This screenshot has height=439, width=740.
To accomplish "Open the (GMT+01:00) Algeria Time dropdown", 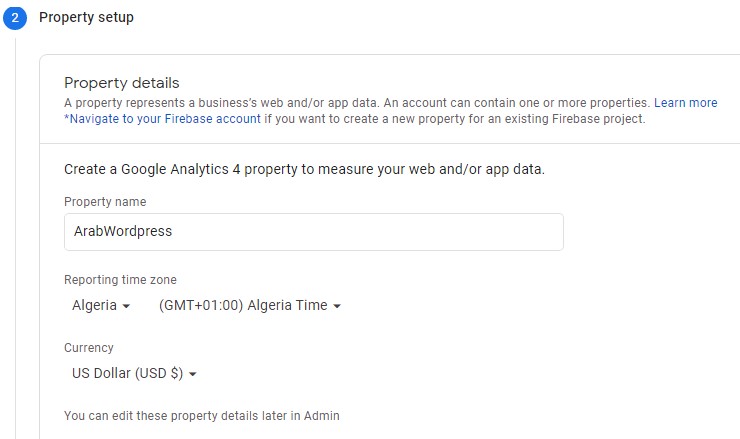I will click(x=250, y=306).
